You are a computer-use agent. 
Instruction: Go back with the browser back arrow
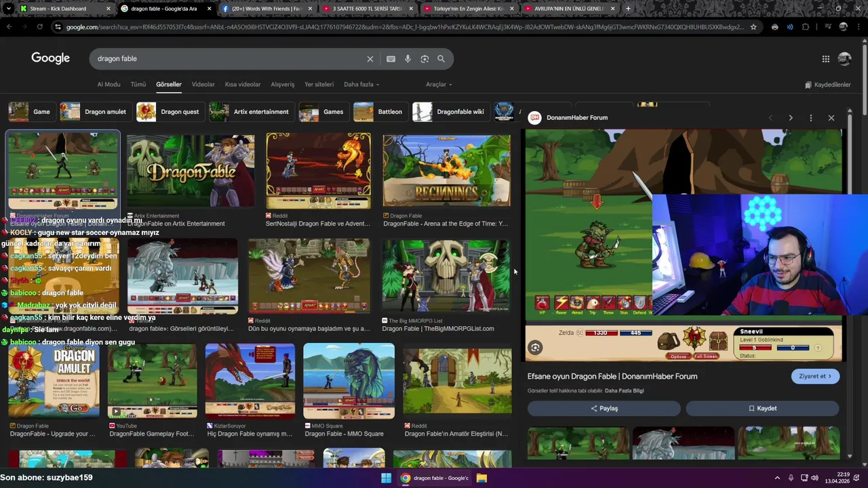coord(9,27)
